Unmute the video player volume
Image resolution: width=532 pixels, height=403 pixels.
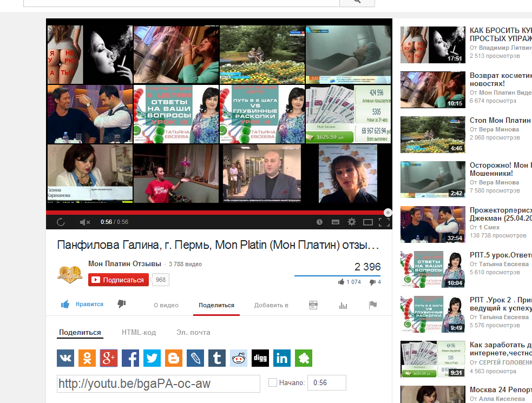[84, 222]
